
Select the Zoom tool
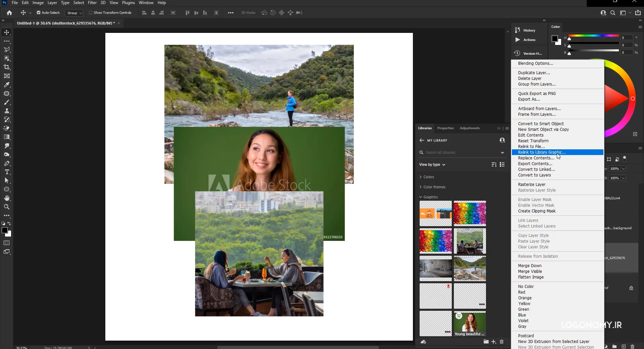click(7, 207)
